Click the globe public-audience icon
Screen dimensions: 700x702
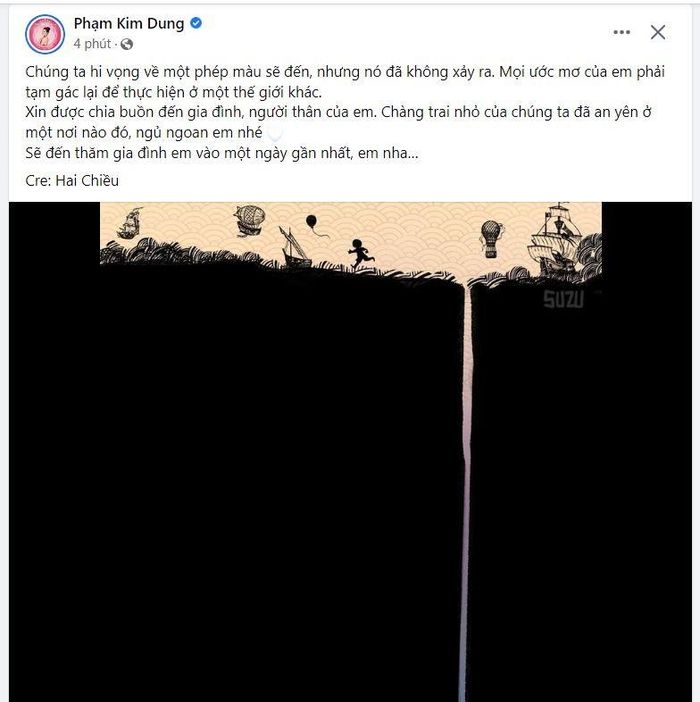pyautogui.click(x=127, y=44)
